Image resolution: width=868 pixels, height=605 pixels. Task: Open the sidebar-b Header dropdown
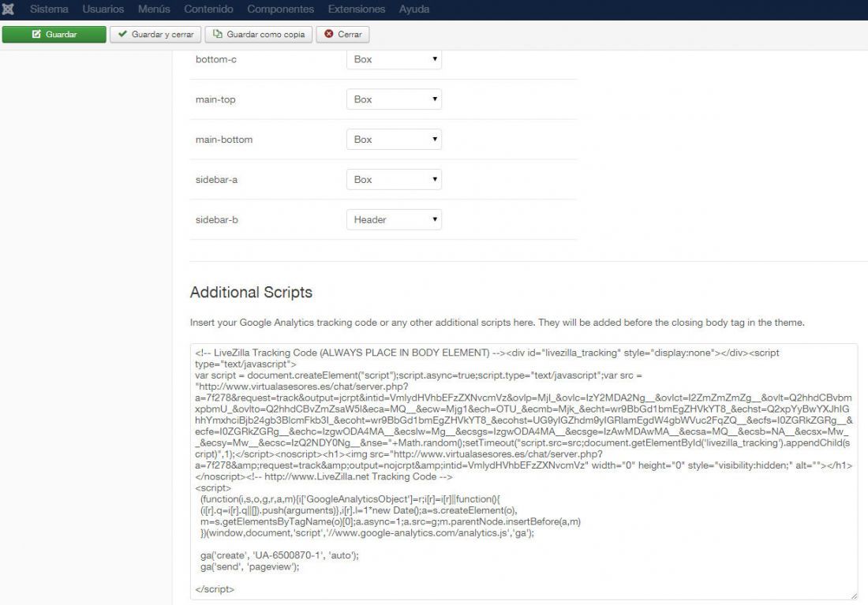(x=394, y=220)
